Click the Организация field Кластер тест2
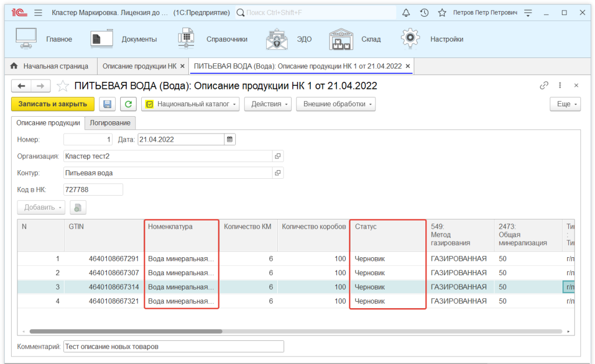This screenshot has width=595, height=364. [x=168, y=156]
